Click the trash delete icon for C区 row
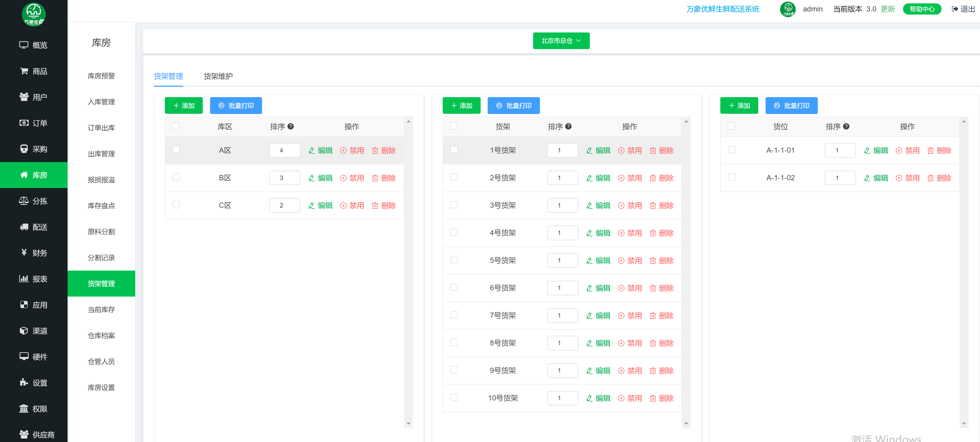 coord(375,206)
